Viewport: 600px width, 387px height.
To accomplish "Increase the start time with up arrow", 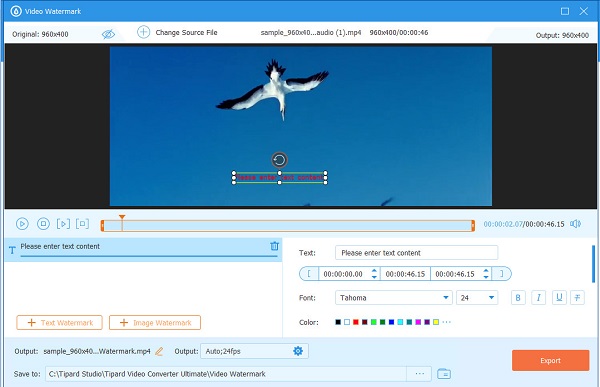I will click(x=374, y=271).
